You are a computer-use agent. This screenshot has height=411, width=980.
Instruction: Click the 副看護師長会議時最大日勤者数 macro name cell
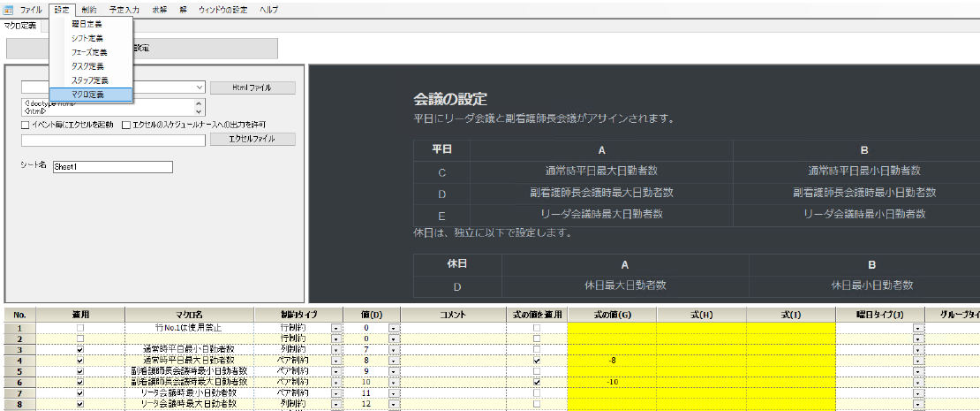(189, 382)
